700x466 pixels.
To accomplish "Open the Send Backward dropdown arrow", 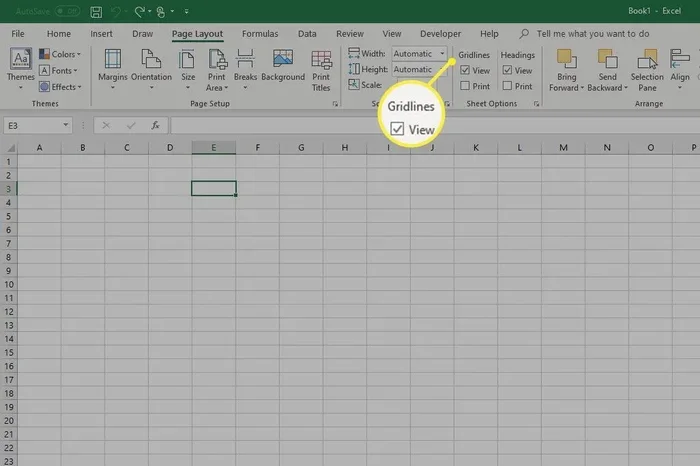I will click(625, 88).
